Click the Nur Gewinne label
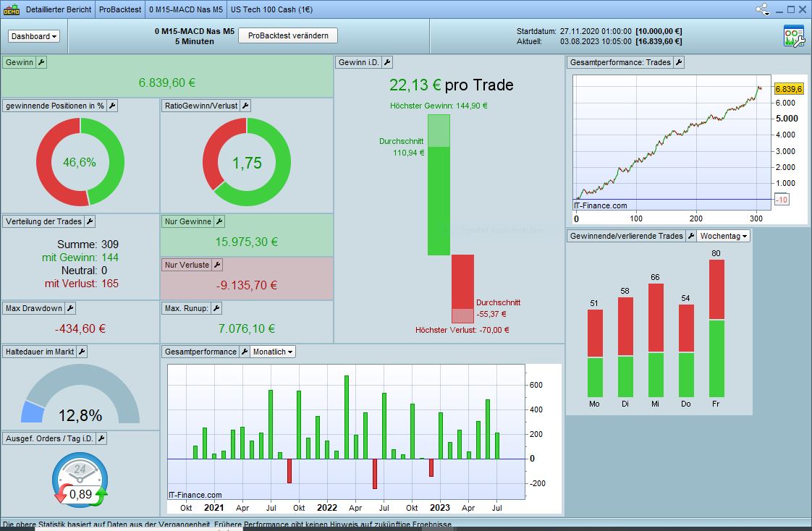Screen dimensions: 812x531 [188, 222]
